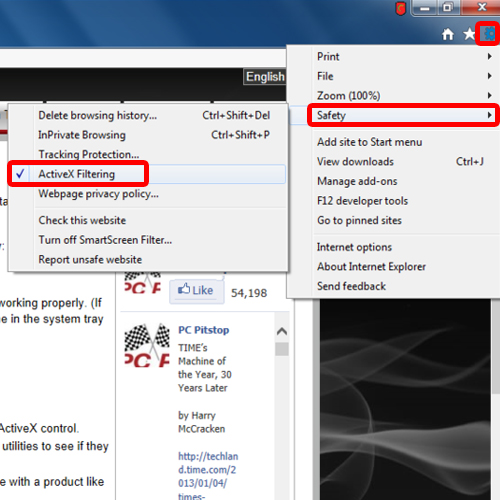Open Webpage privacy policy
This screenshot has height=500, width=500.
(147, 194)
